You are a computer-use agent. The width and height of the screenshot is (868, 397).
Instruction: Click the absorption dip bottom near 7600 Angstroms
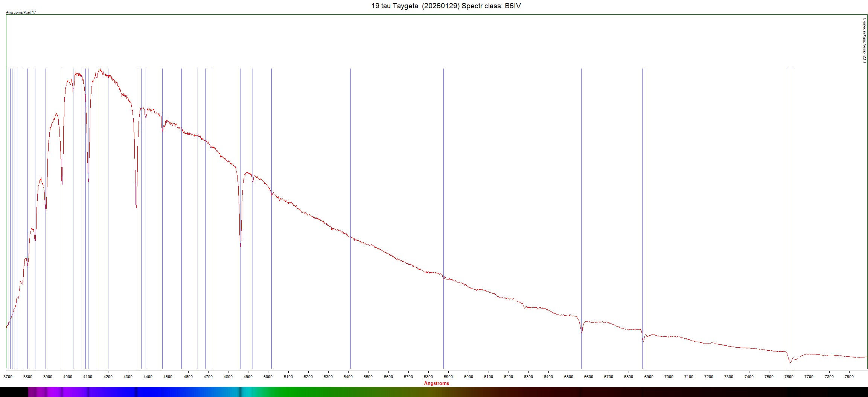click(790, 362)
